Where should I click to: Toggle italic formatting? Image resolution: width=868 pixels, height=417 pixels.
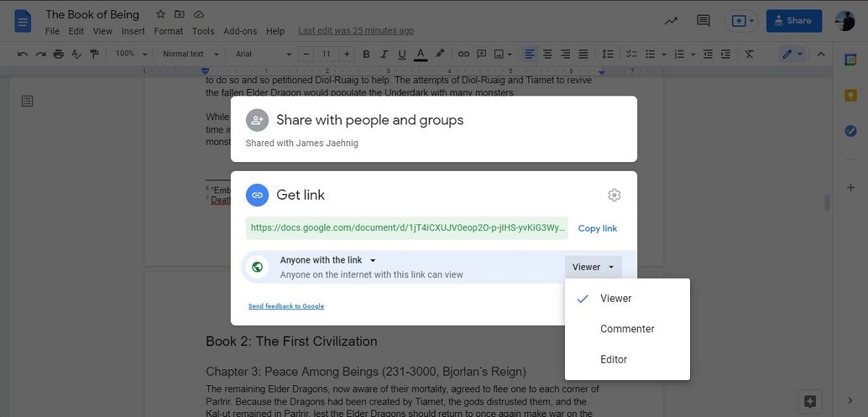tap(384, 54)
